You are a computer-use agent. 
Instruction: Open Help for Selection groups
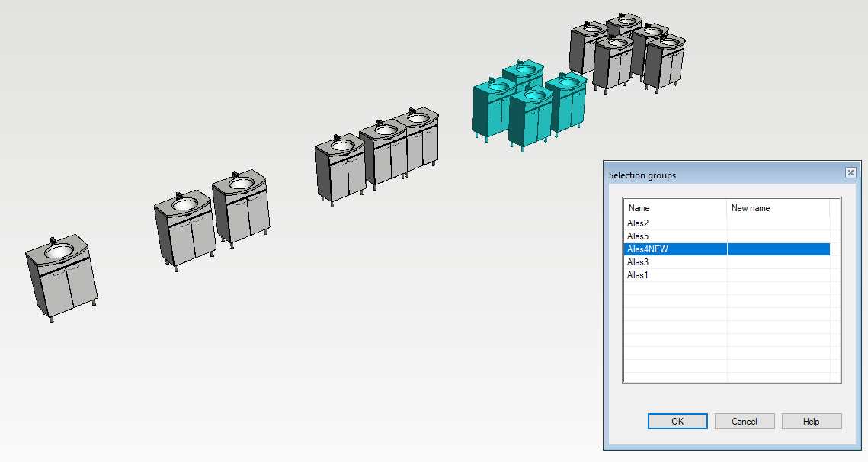[x=811, y=422]
